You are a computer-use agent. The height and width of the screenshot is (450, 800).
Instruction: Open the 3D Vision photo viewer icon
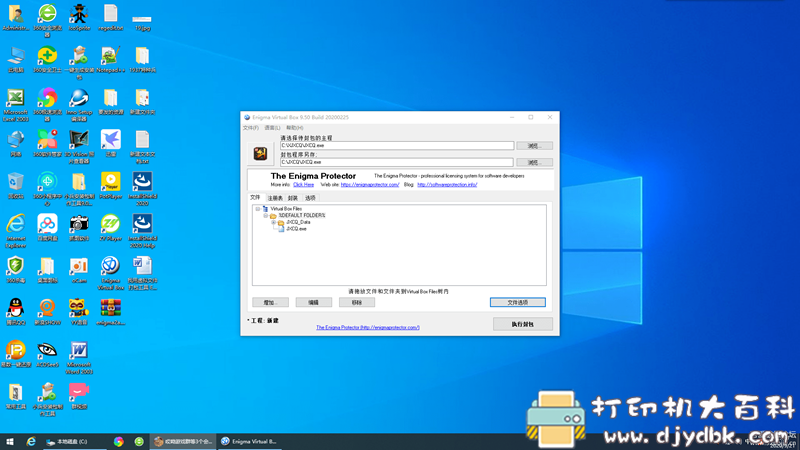tap(79, 147)
